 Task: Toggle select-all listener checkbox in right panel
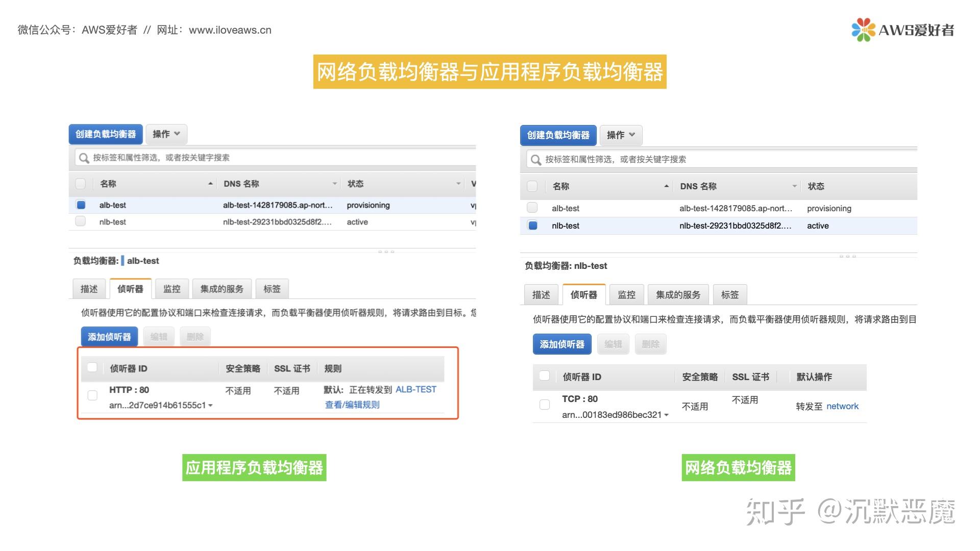pyautogui.click(x=545, y=376)
